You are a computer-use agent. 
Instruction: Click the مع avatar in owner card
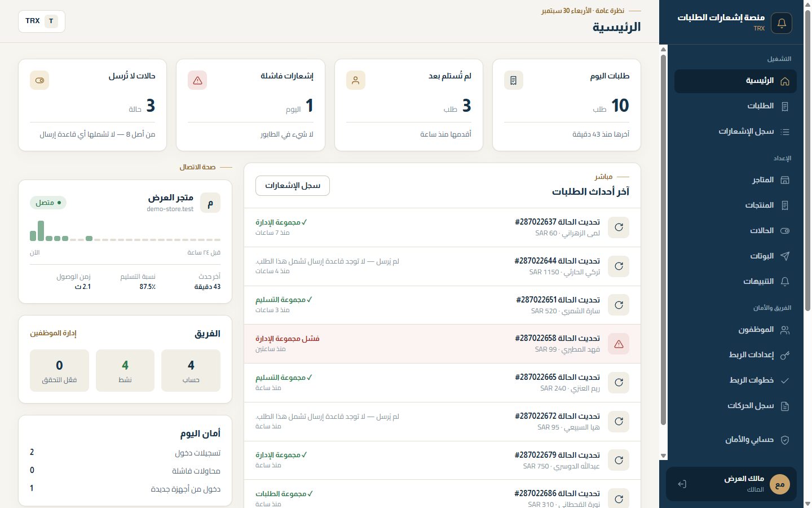point(780,484)
